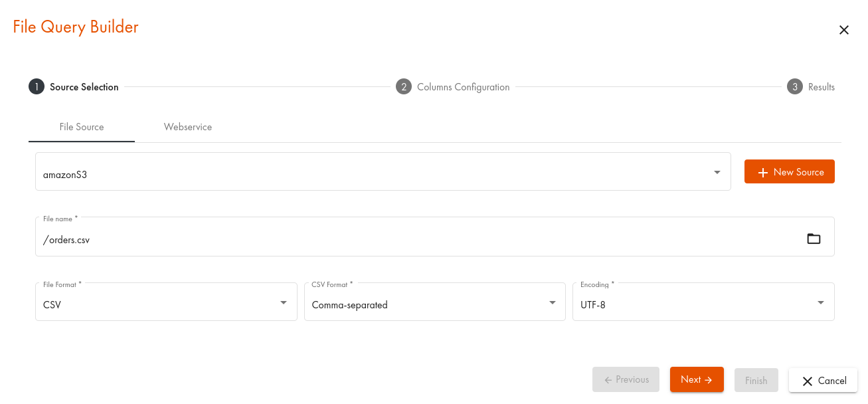The image size is (868, 404).
Task: Click the Previous button
Action: (626, 380)
